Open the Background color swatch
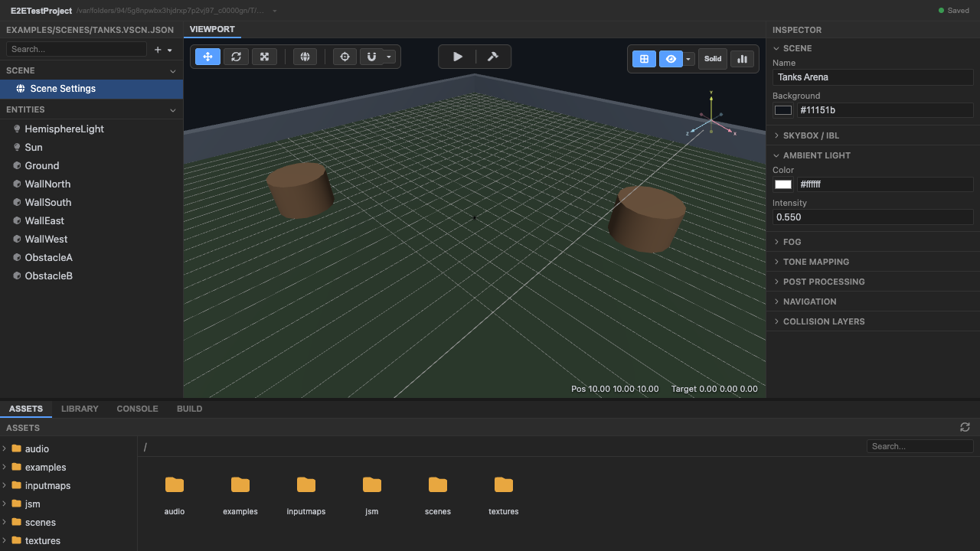Image resolution: width=980 pixels, height=551 pixels. coord(783,110)
